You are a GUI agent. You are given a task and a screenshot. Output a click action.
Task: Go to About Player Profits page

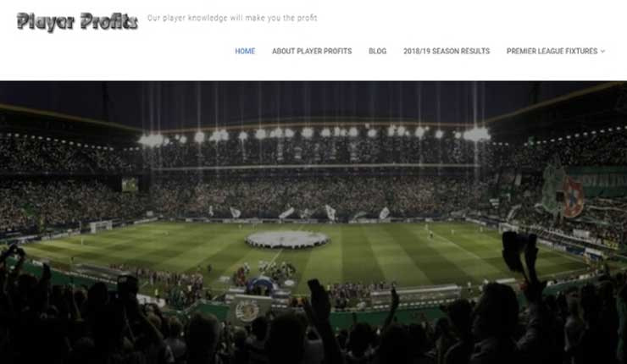pyautogui.click(x=312, y=51)
